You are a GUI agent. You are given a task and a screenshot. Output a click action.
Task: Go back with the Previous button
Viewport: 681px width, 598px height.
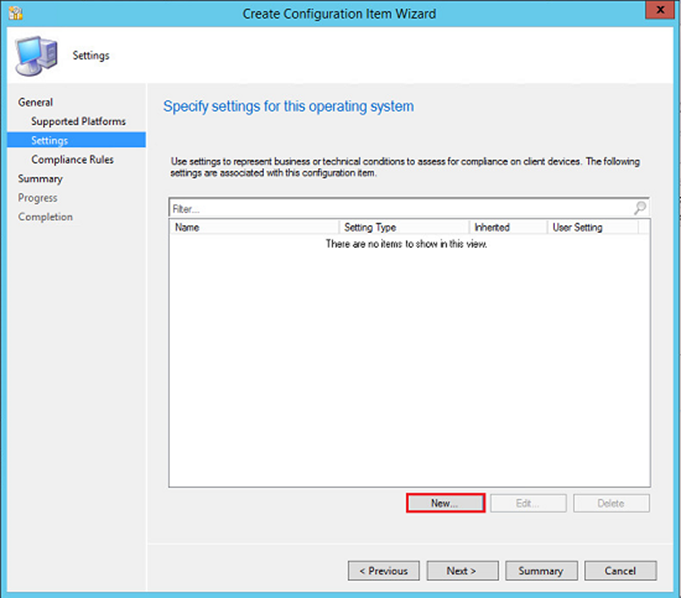(384, 571)
